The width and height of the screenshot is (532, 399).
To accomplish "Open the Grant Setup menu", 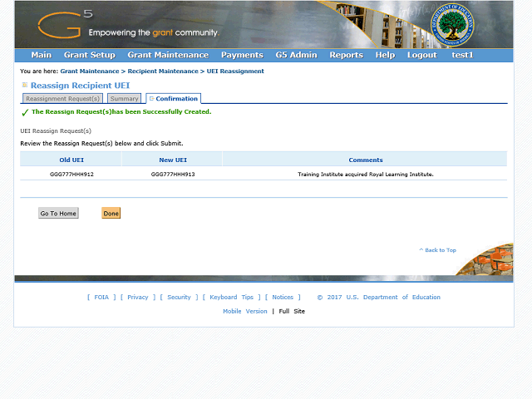I will [90, 55].
